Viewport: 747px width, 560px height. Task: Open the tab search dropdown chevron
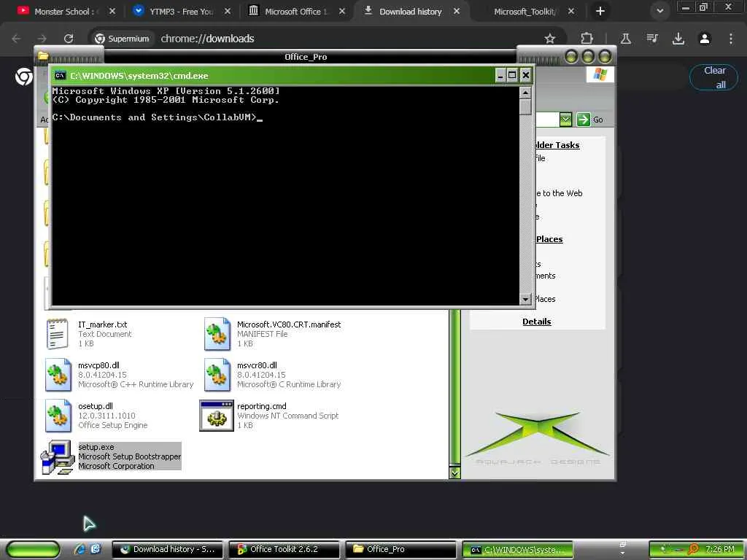pyautogui.click(x=659, y=11)
